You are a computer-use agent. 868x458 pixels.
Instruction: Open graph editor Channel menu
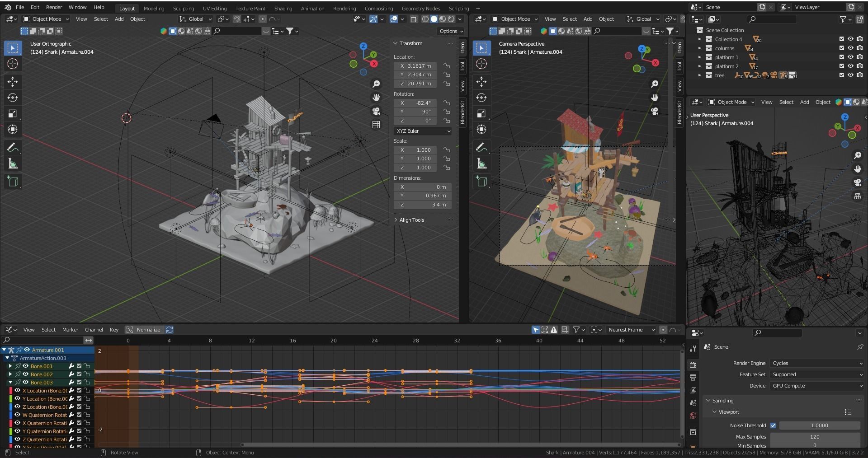(x=94, y=330)
